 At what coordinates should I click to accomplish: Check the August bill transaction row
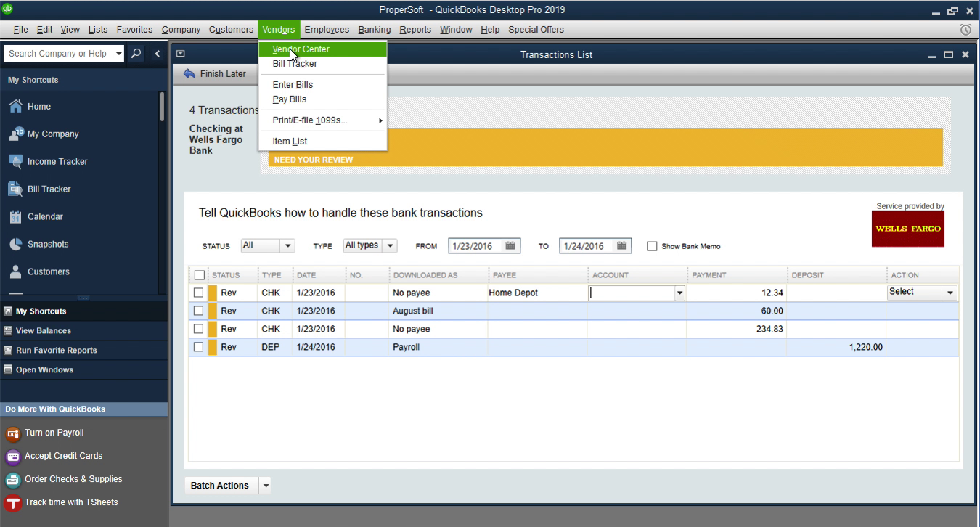(199, 311)
